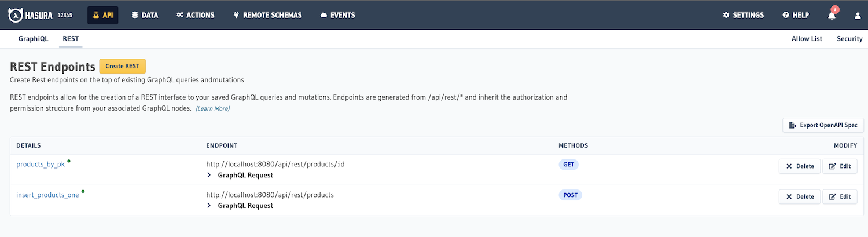Click the METHODS column header

(x=573, y=145)
